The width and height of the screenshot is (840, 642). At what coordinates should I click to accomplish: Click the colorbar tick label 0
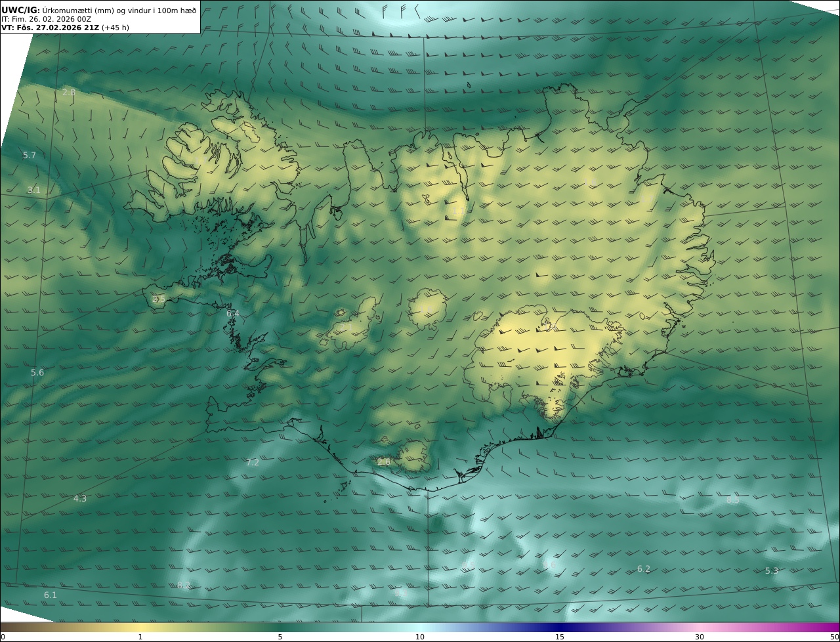(3, 637)
